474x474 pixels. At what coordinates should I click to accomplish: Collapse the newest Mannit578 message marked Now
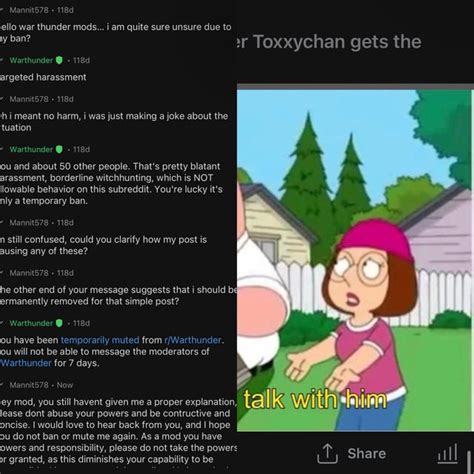pyautogui.click(x=2, y=385)
